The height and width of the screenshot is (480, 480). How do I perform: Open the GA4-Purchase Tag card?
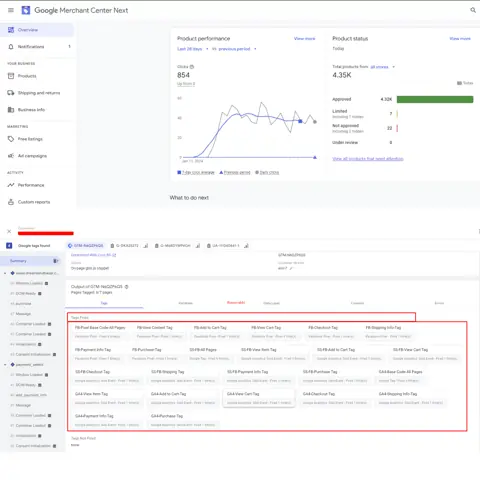[x=183, y=420]
